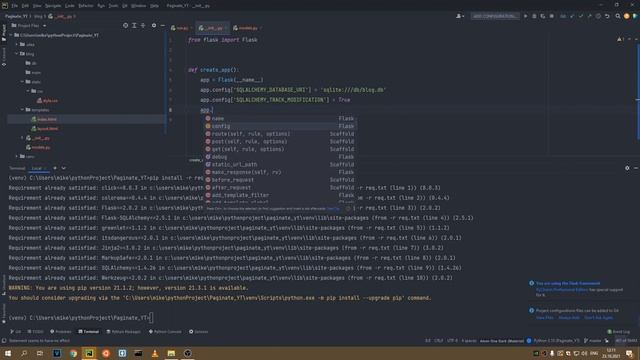
Task: Open the File menu
Action: 15,6
